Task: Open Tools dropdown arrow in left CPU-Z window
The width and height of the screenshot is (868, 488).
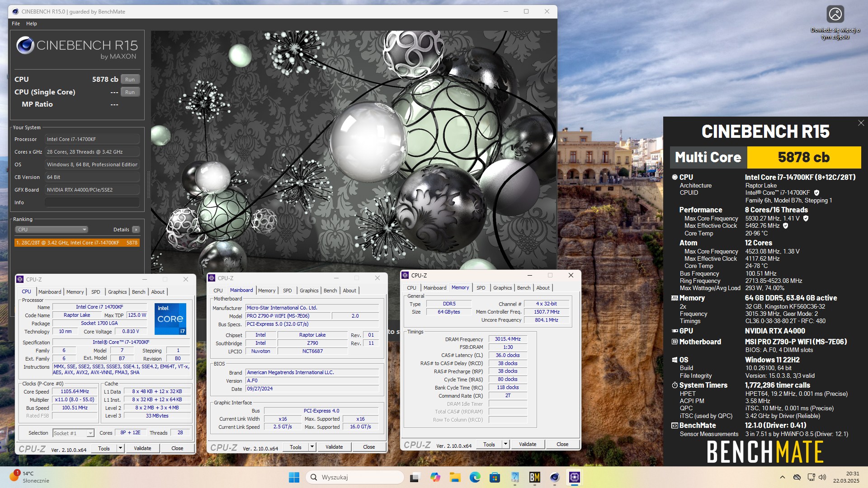Action: click(120, 448)
